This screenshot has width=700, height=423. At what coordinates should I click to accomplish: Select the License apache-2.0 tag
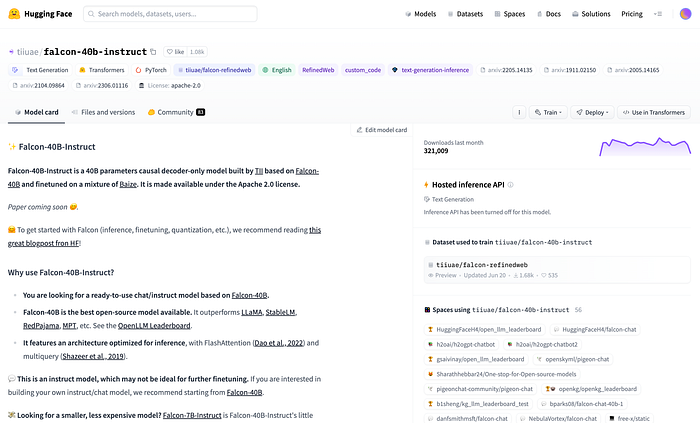tap(170, 85)
